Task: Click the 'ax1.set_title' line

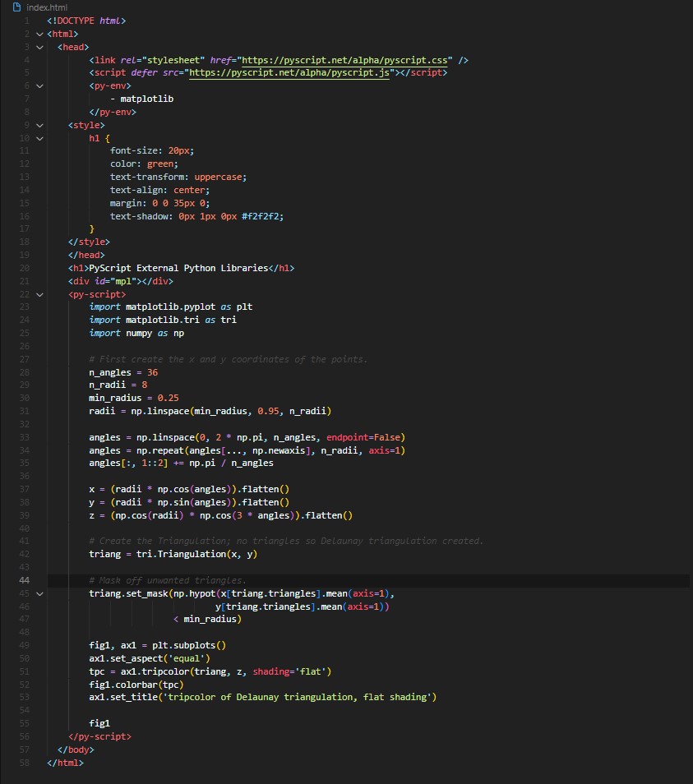Action: pyautogui.click(x=262, y=697)
